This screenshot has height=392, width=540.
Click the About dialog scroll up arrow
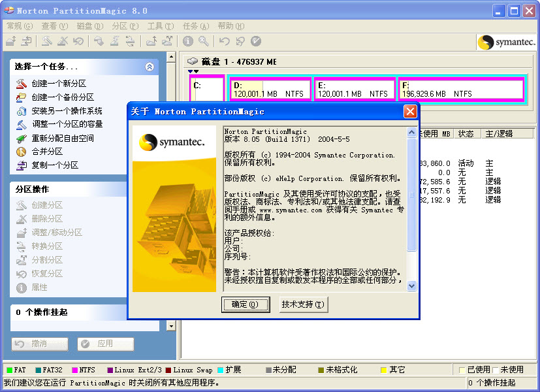point(411,133)
